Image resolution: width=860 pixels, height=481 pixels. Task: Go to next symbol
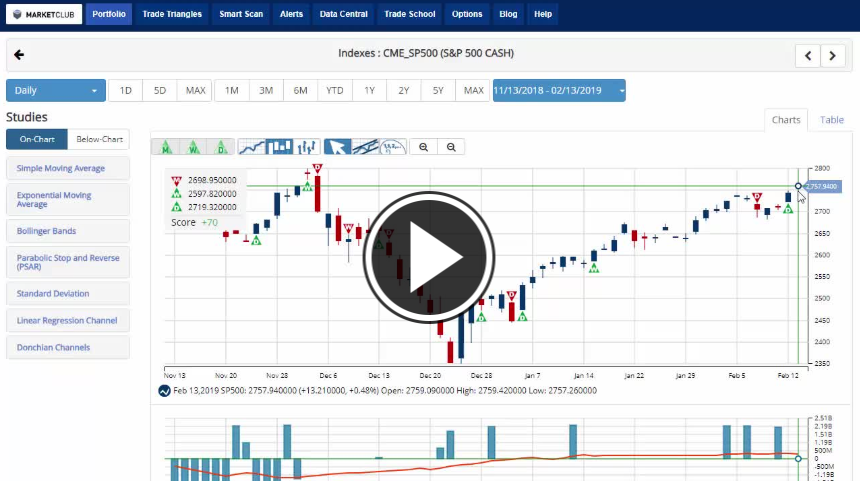(833, 55)
